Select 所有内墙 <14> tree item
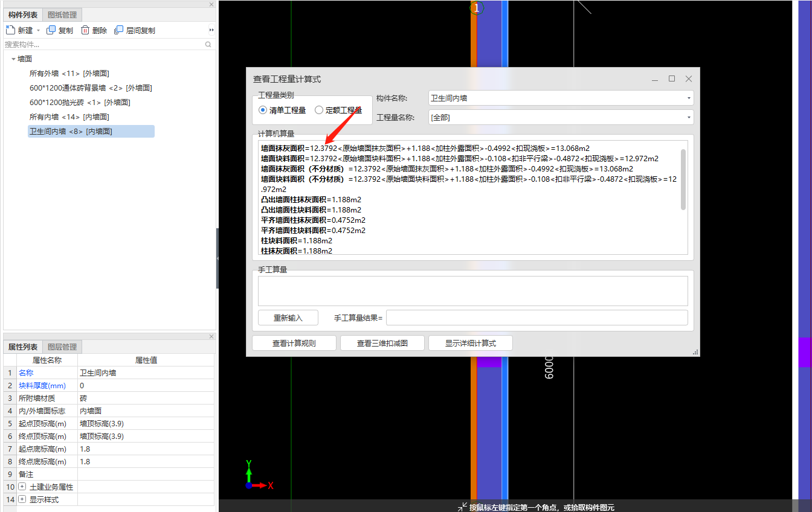Viewport: 812px width, 512px height. (69, 117)
